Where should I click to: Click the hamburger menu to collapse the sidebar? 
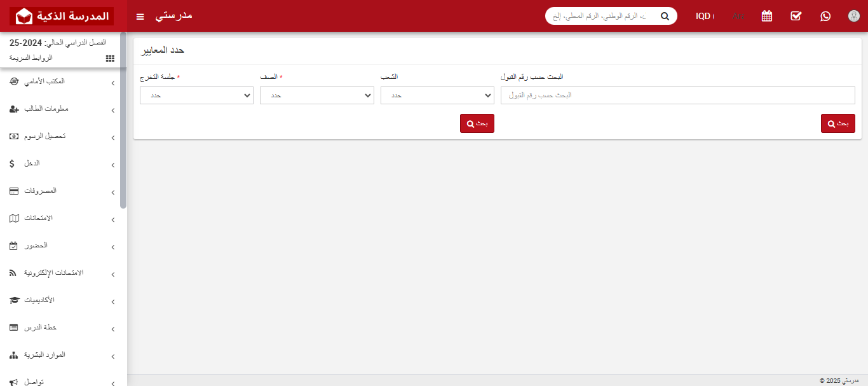[x=140, y=17]
